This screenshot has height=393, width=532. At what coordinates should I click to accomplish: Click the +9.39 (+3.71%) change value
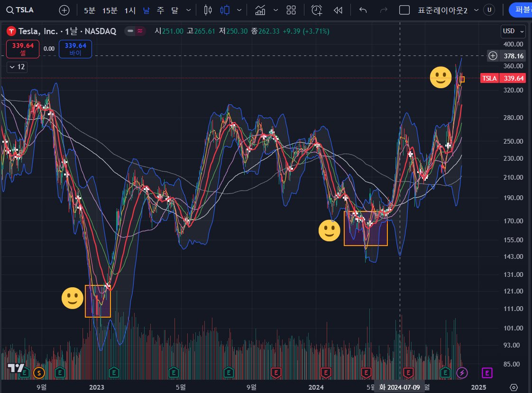[306, 31]
